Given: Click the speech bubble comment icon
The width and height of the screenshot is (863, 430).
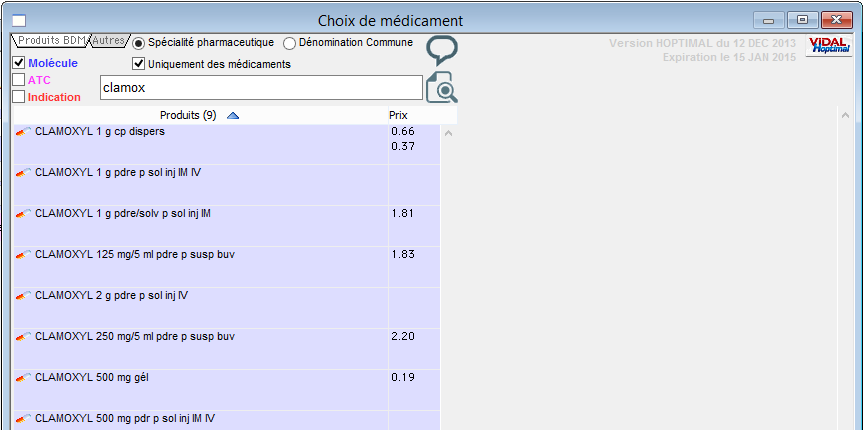Looking at the screenshot, I should 442,51.
